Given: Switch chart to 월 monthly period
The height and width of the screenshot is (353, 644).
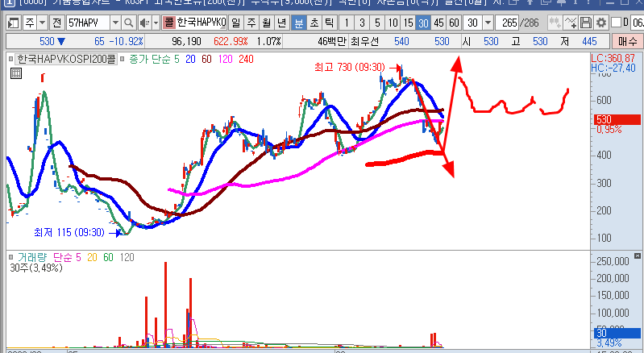Looking at the screenshot, I should [267, 23].
